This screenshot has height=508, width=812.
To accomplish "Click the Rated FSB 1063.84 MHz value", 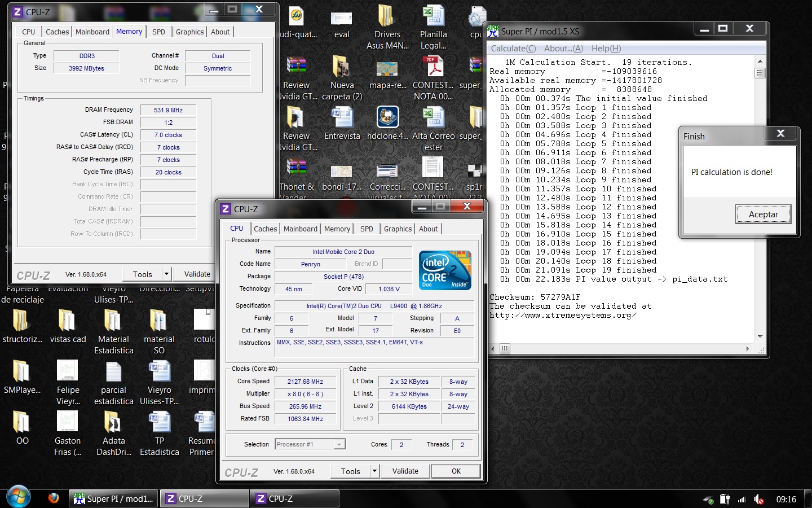I will tap(305, 419).
